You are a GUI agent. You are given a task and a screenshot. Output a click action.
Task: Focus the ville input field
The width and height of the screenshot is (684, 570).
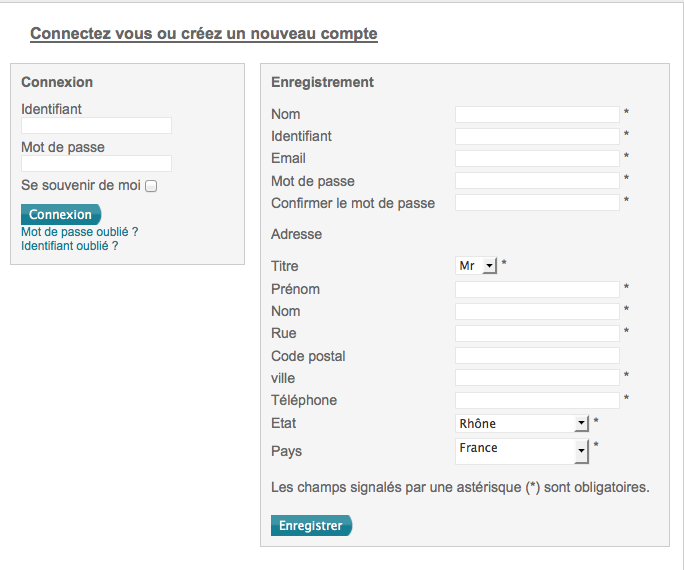[x=537, y=378]
